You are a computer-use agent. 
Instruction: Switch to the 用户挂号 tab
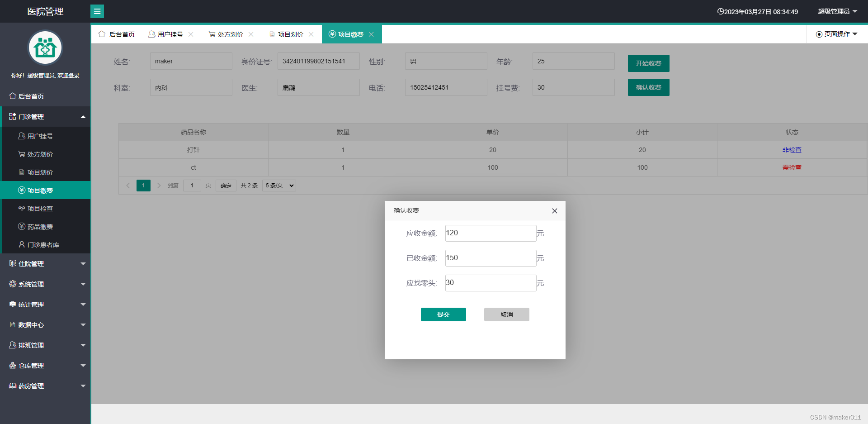[x=171, y=34]
